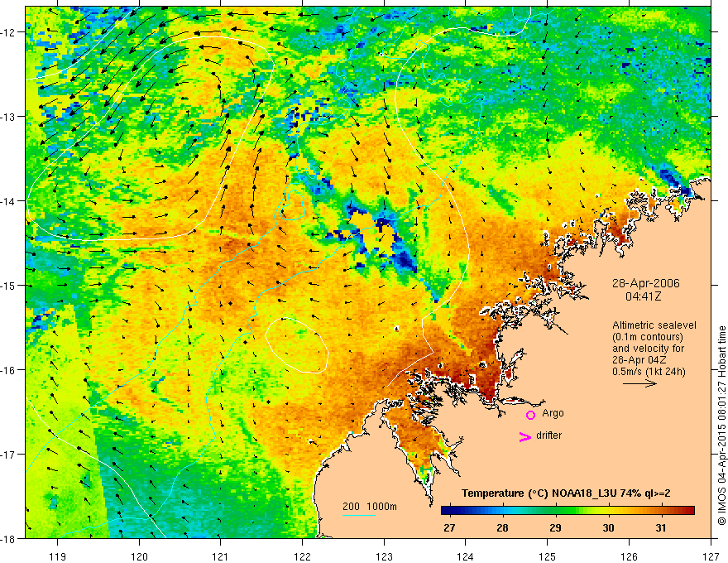Click the '0.5m/s (1kt 24h)' text
Screen dimensions: 728x563
(x=649, y=372)
